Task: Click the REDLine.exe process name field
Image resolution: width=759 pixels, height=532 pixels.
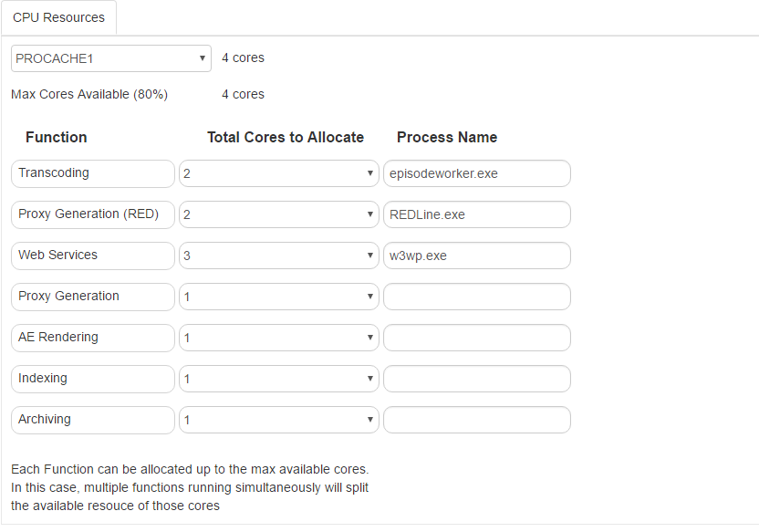Action: [x=477, y=214]
